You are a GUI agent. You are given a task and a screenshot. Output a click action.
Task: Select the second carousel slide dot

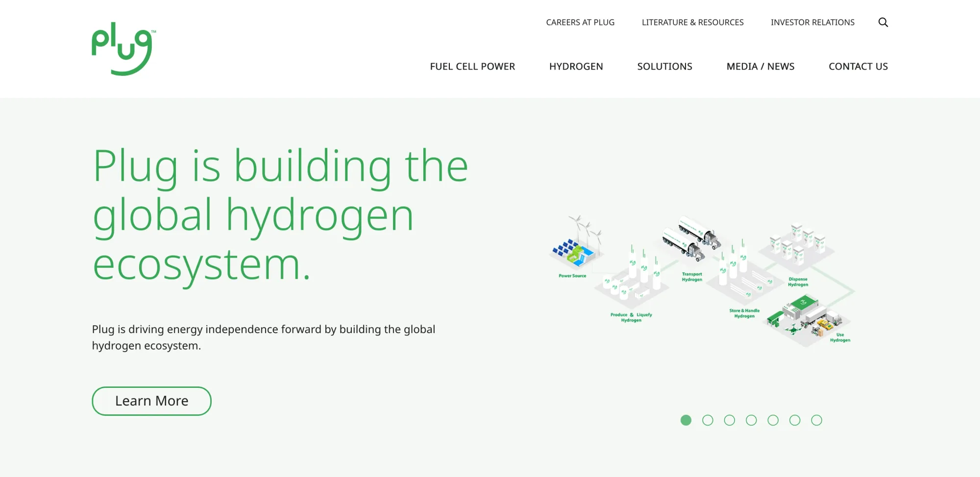point(708,420)
